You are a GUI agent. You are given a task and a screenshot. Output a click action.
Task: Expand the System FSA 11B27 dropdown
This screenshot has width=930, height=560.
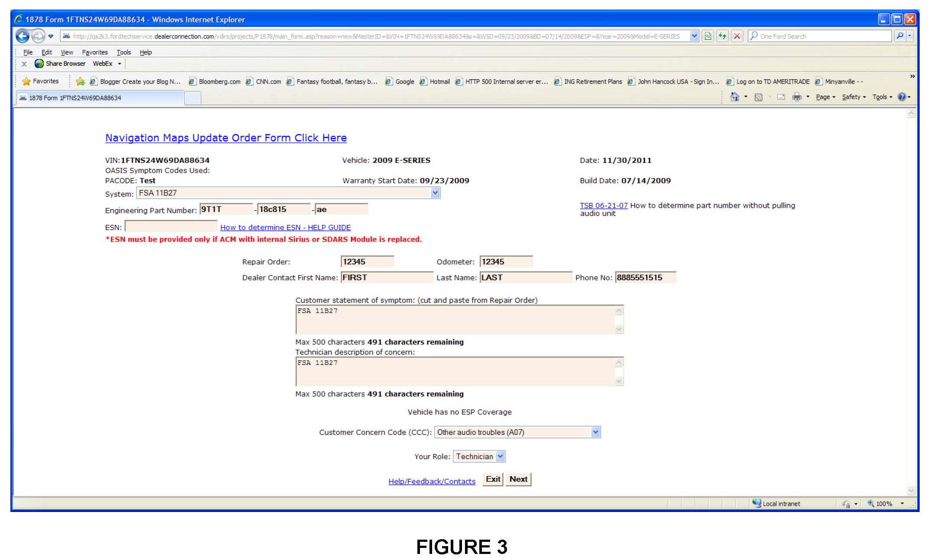(435, 193)
